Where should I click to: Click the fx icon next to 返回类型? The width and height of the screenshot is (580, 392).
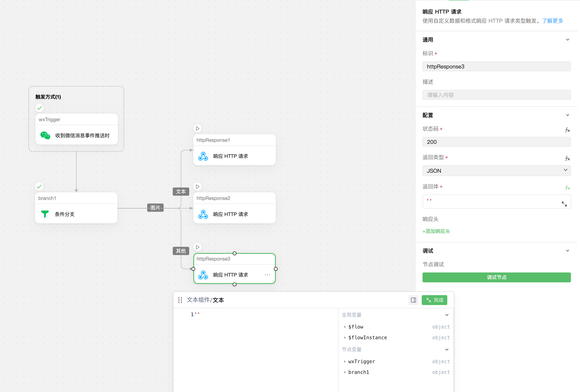(567, 158)
